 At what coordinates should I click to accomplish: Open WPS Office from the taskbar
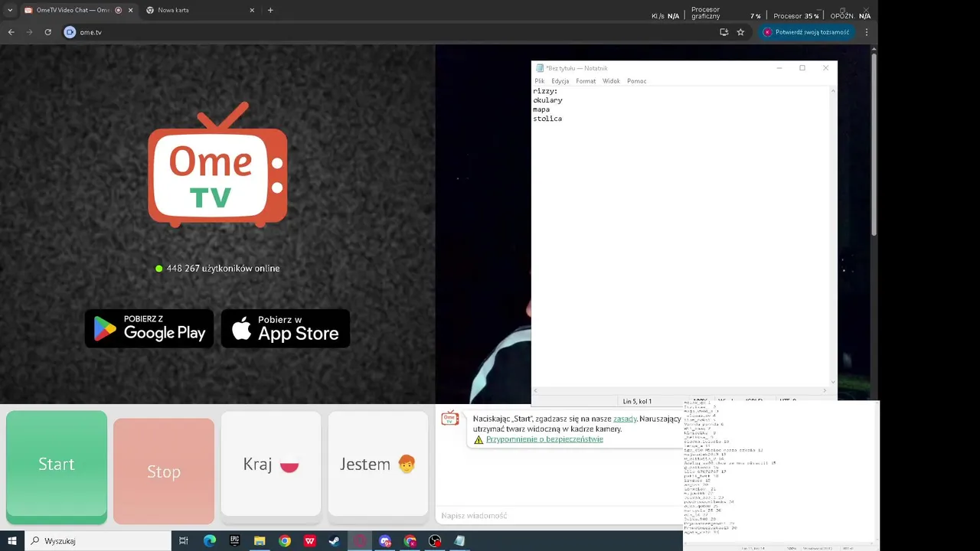[310, 541]
